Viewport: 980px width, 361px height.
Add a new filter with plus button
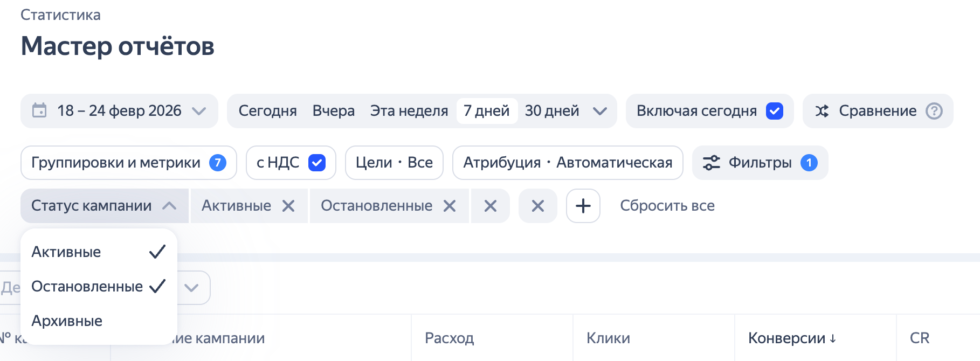(583, 206)
